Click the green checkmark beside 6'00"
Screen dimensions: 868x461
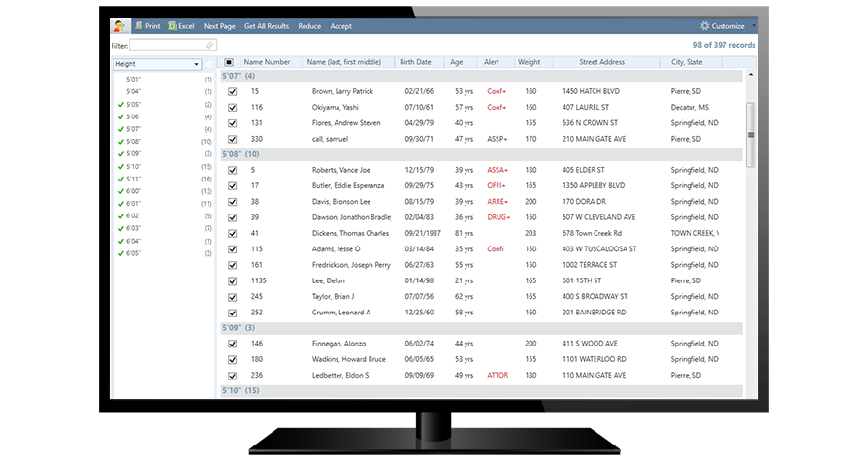[x=121, y=191]
